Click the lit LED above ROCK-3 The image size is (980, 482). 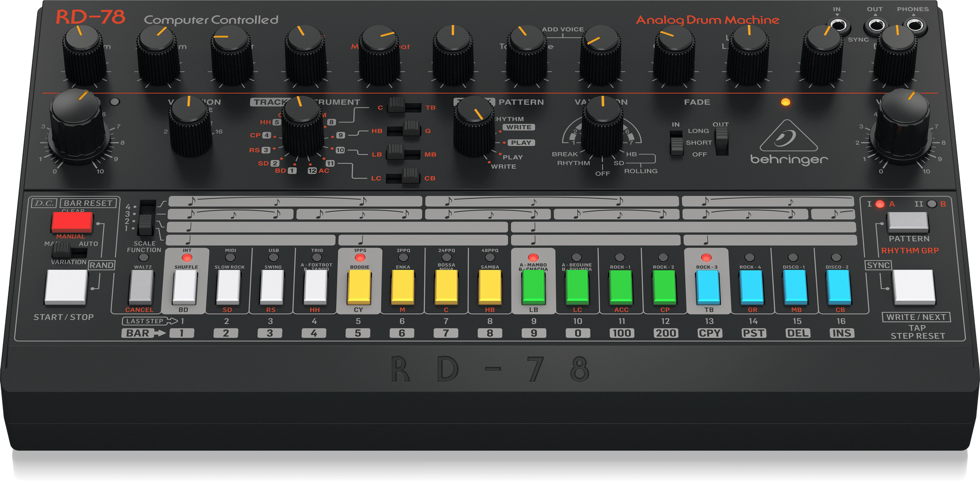[x=706, y=257]
